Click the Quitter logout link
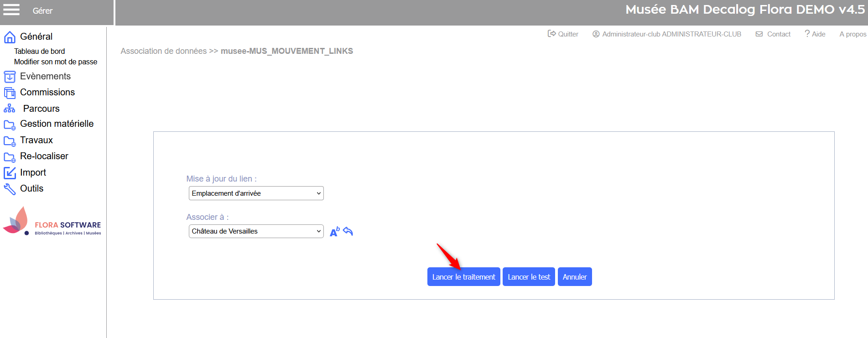868x338 pixels. click(563, 34)
